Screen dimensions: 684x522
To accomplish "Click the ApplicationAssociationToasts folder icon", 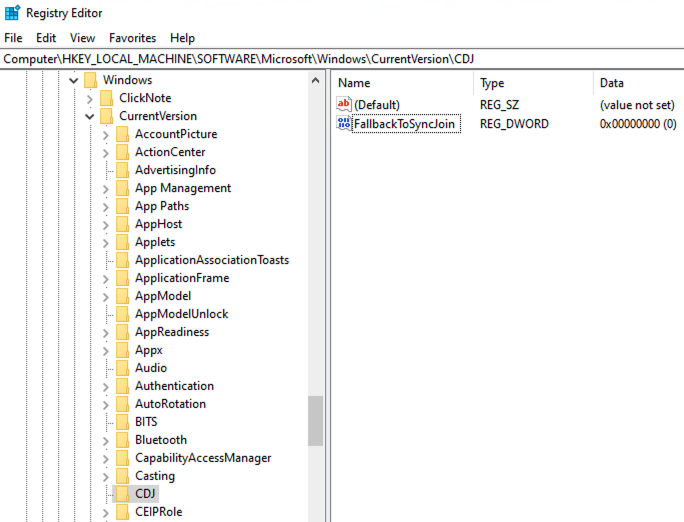I will pyautogui.click(x=123, y=260).
